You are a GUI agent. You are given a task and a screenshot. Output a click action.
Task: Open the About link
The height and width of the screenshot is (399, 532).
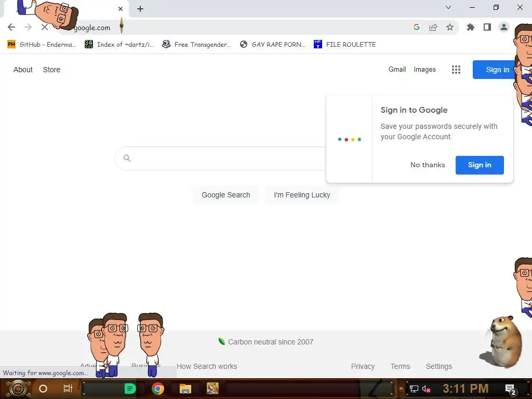pyautogui.click(x=23, y=70)
